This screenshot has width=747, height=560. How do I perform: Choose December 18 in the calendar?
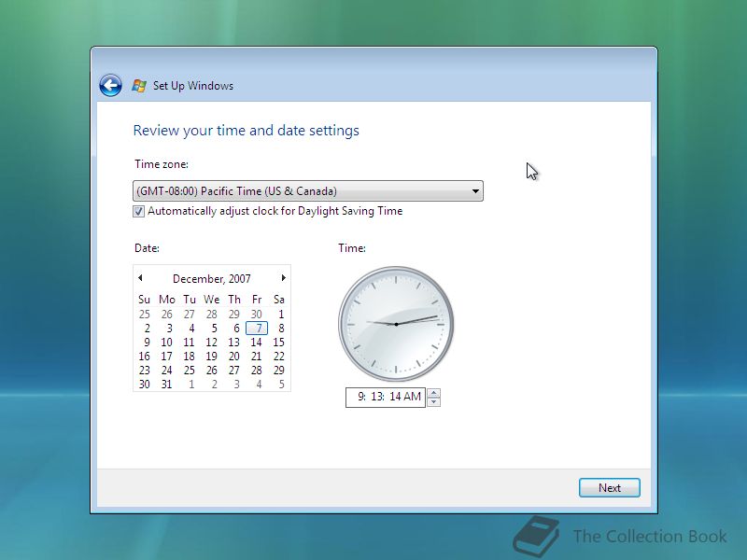[x=190, y=357]
